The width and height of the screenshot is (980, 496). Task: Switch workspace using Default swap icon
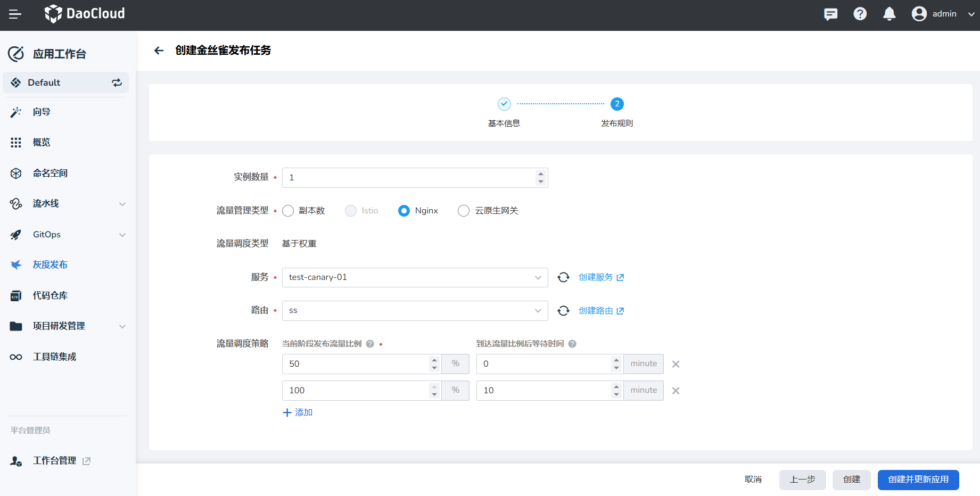coord(117,82)
